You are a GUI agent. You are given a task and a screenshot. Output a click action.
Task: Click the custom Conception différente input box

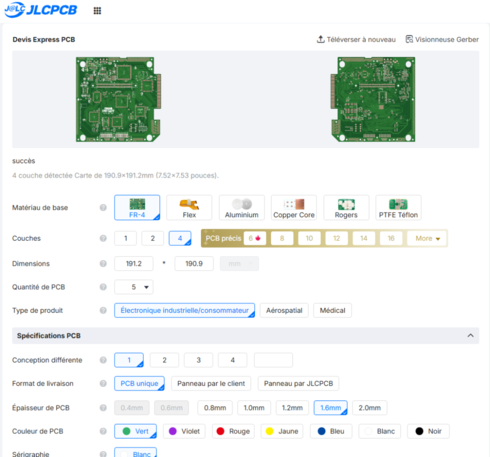pos(273,360)
